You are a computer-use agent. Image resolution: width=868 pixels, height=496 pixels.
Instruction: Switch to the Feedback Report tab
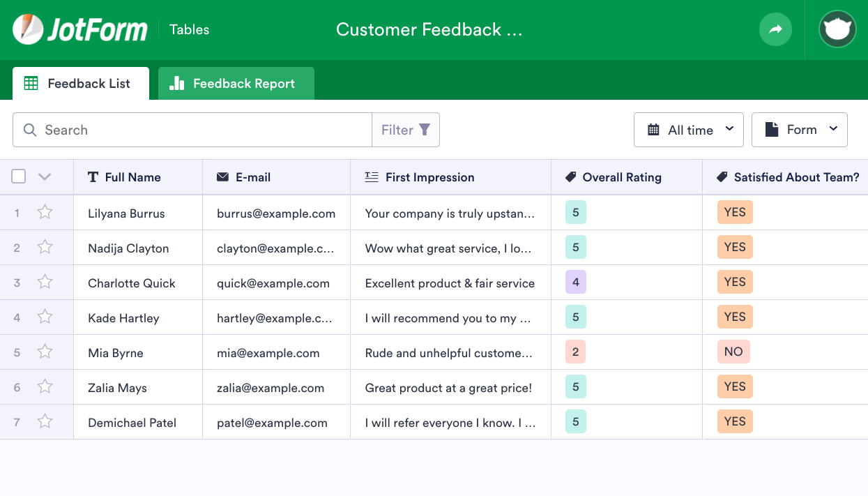pyautogui.click(x=236, y=83)
